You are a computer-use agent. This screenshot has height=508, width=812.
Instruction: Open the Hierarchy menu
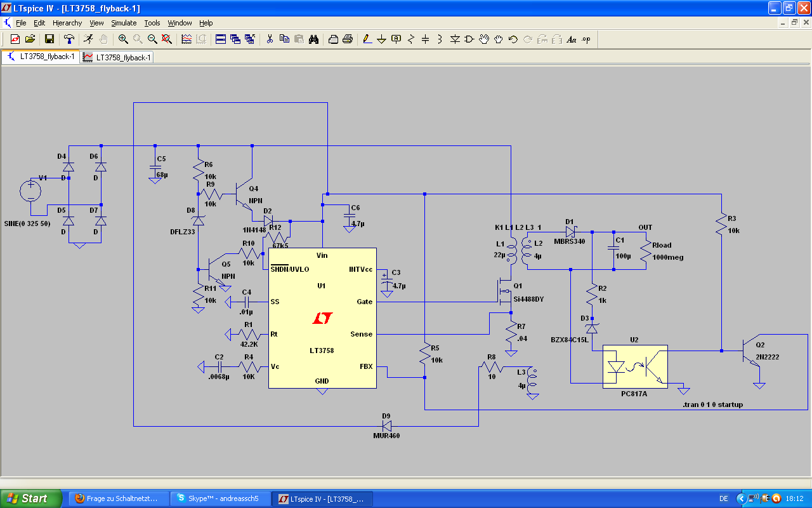67,23
